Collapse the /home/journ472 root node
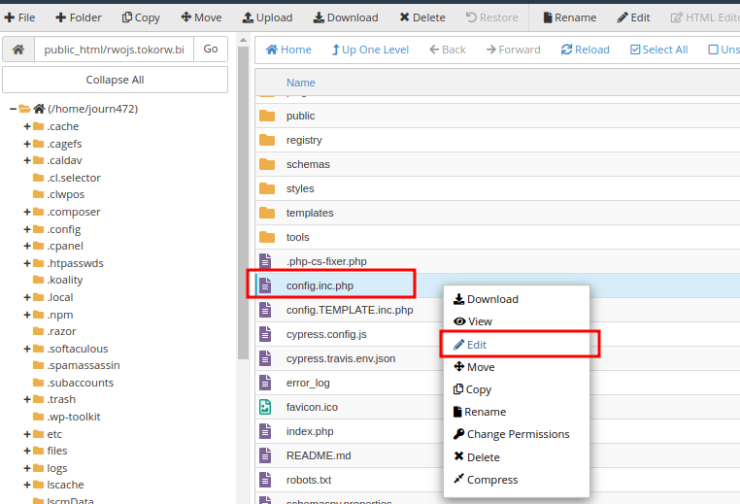The height and width of the screenshot is (504, 740). [x=12, y=109]
